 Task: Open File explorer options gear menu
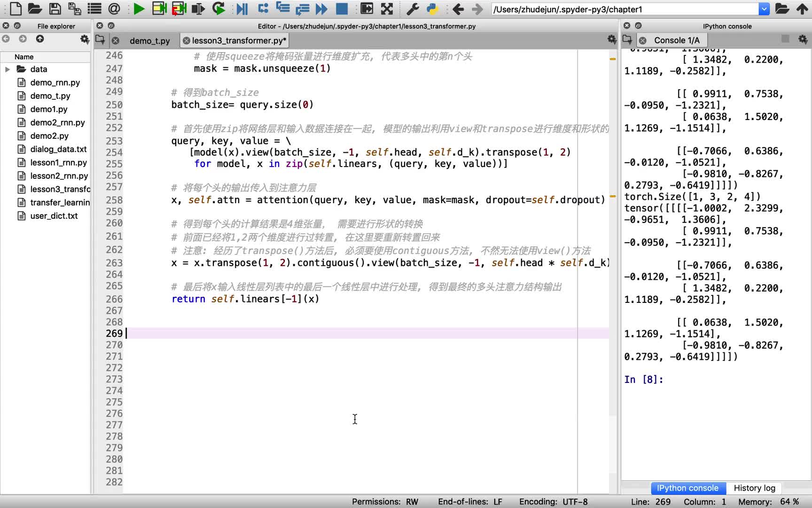pyautogui.click(x=85, y=39)
